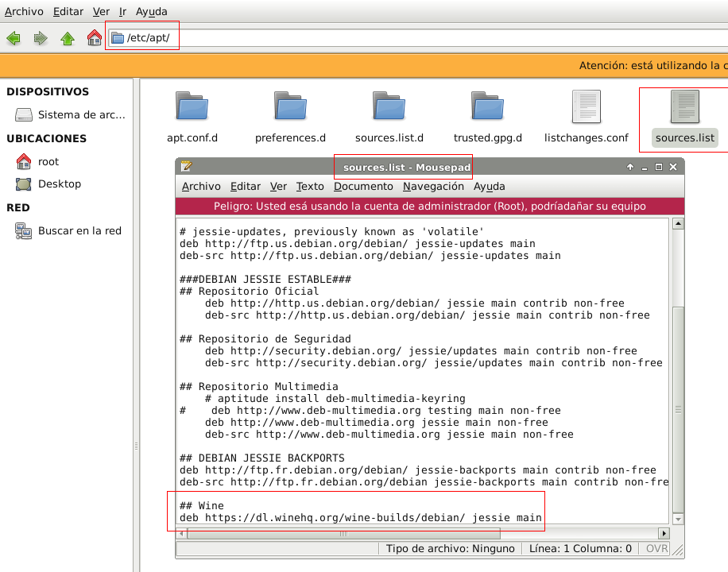Roll up Mousepad window with shade arrow
728x572 pixels.
[630, 167]
